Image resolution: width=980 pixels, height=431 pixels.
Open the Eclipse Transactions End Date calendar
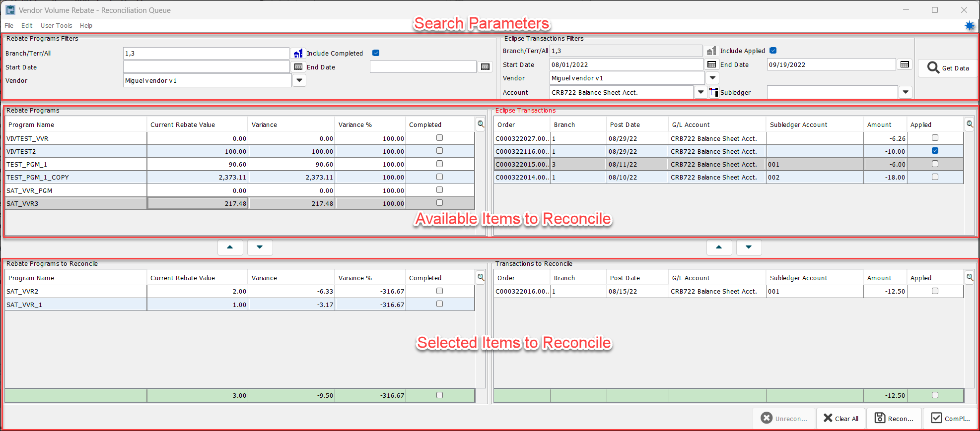905,64
